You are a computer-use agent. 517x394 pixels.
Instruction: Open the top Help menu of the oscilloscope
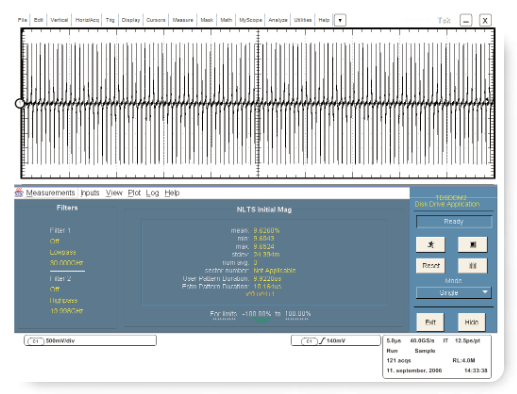click(324, 20)
